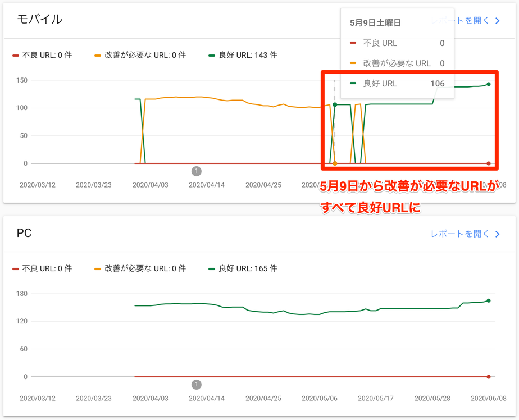Click PC y-axis label 60
519x420 pixels.
tap(24, 349)
